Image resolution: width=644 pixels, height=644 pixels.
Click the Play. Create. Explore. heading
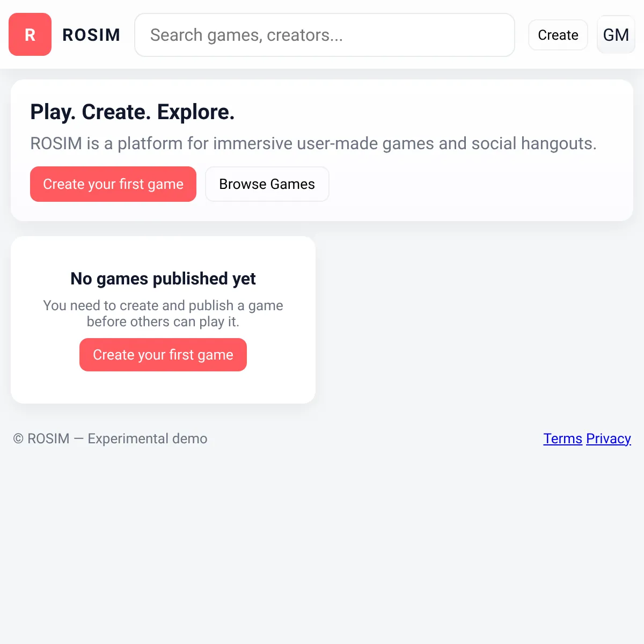(x=133, y=112)
